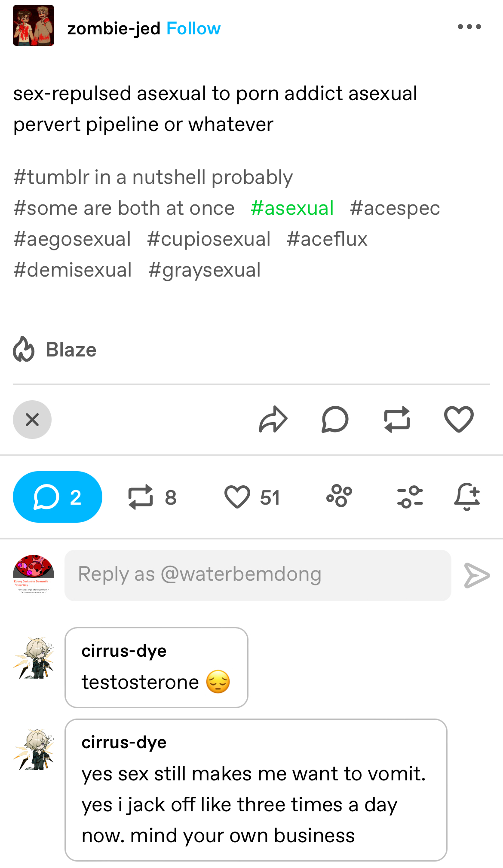Like the post with the heart icon
Image resolution: width=503 pixels, height=868 pixels.
pyautogui.click(x=459, y=419)
